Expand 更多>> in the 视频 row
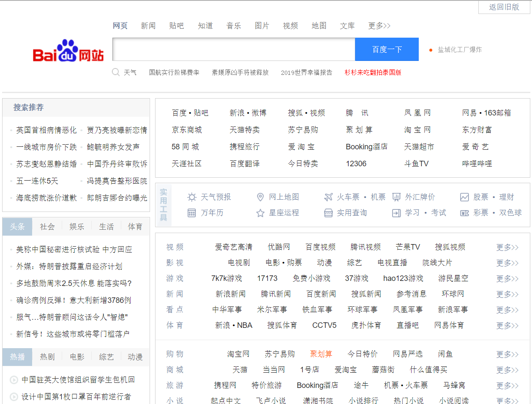This screenshot has width=532, height=404. (507, 247)
